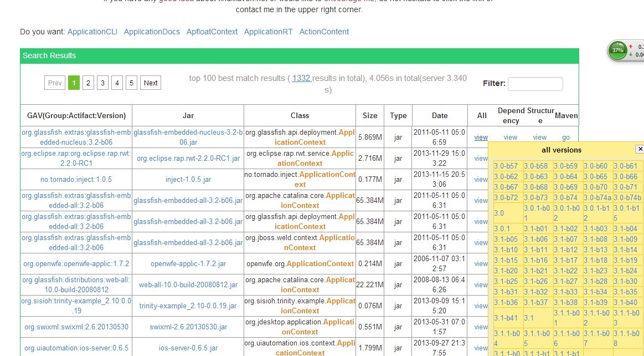View all versions for glassfish-embedded-nucleus row
The height and width of the screenshot is (356, 644).
point(481,138)
